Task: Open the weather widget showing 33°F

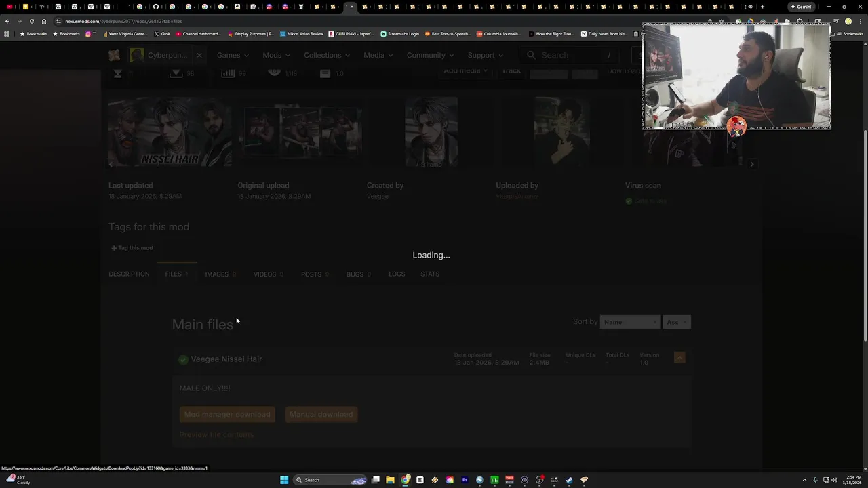Action: tap(18, 480)
